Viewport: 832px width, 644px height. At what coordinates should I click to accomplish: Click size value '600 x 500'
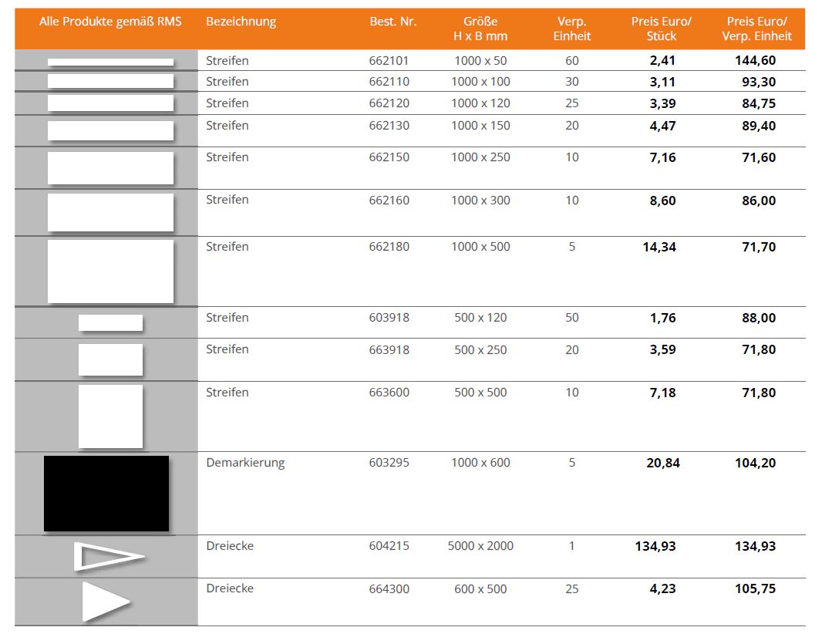click(480, 588)
